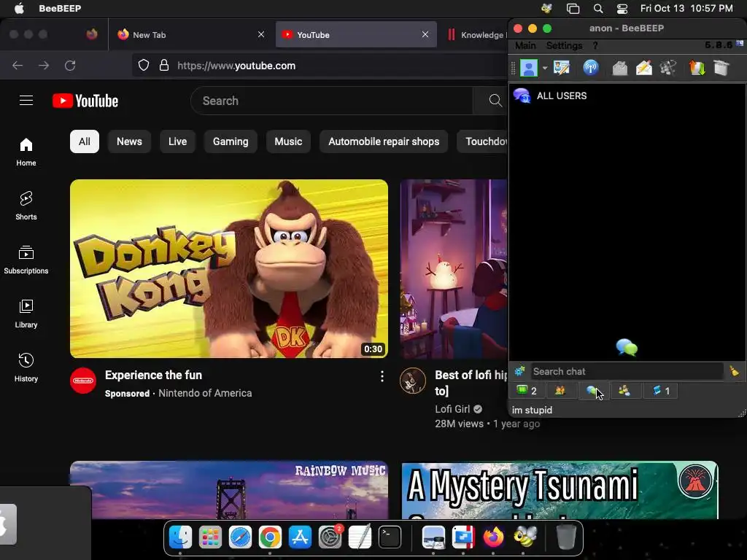Screen dimensions: 747x560
Task: Switch to the groups tab with orange people icon
Action: click(560, 391)
